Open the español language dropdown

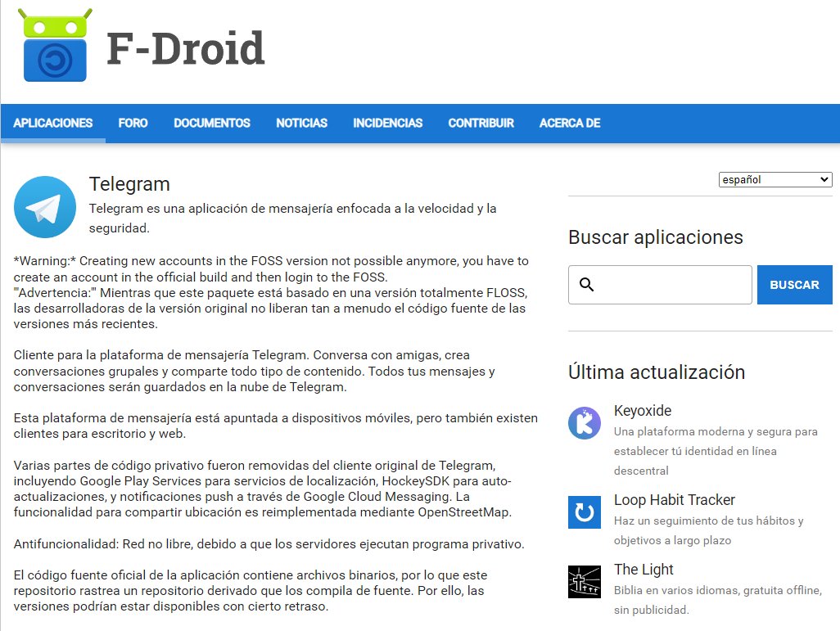[775, 179]
